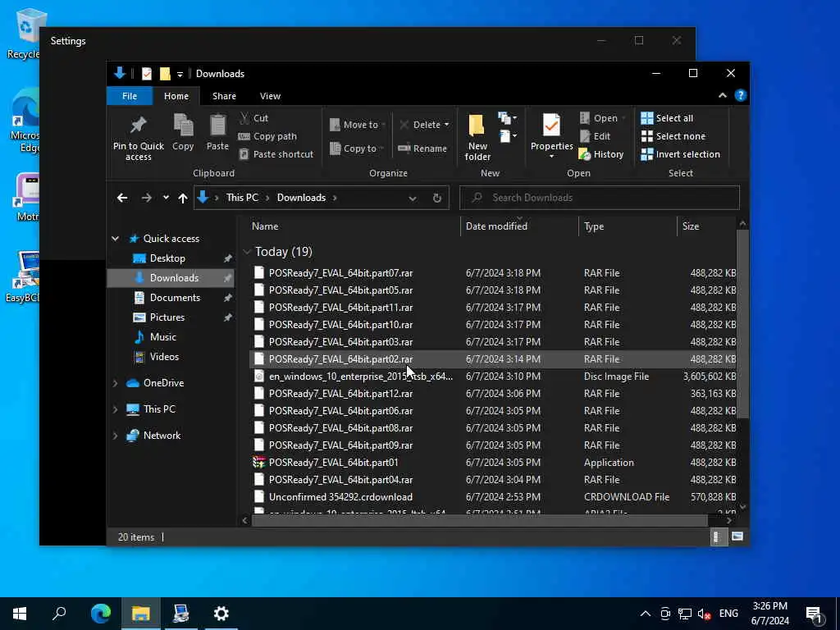Click the Copy ribbon icon
Viewport: 840px width, 630px height.
tap(183, 132)
